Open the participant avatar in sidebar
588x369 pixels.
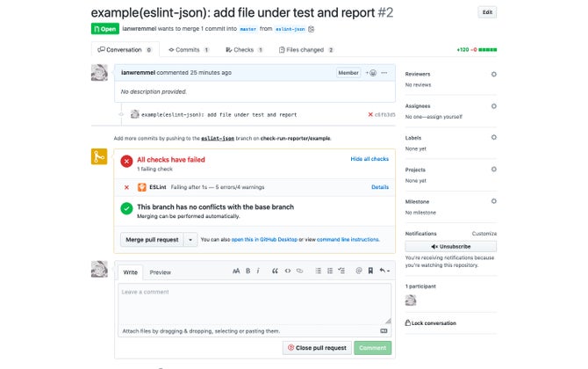point(411,300)
